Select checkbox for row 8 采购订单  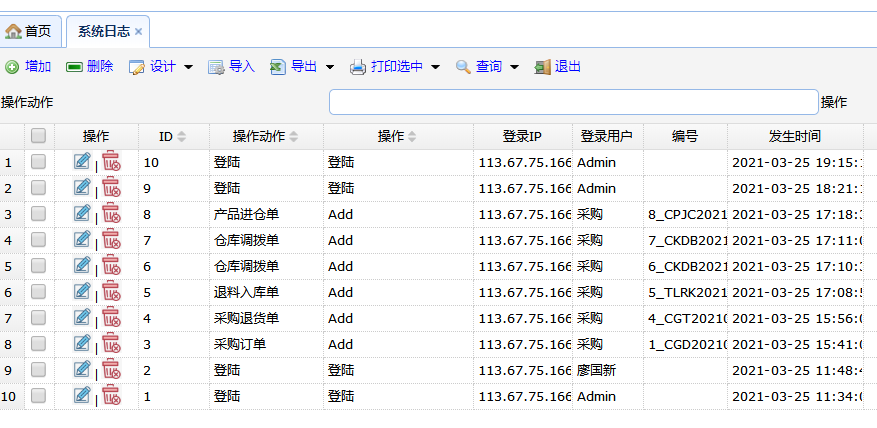pos(38,343)
